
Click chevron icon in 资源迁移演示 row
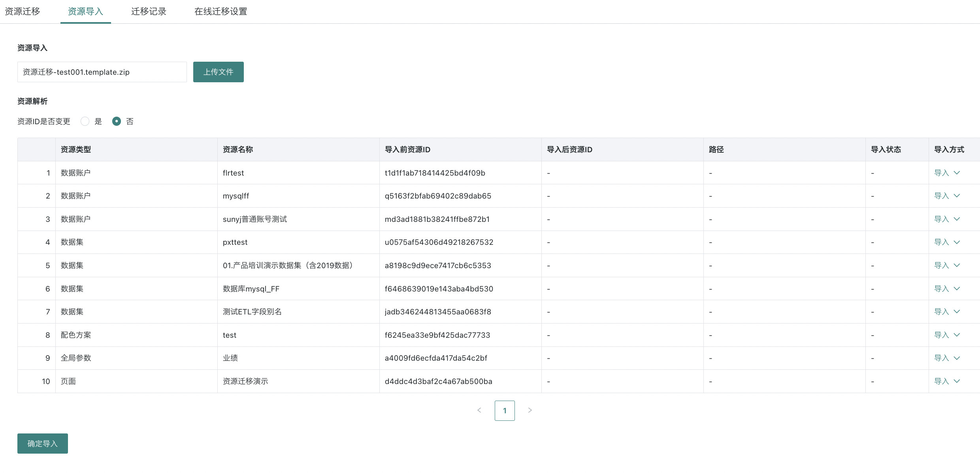point(957,381)
